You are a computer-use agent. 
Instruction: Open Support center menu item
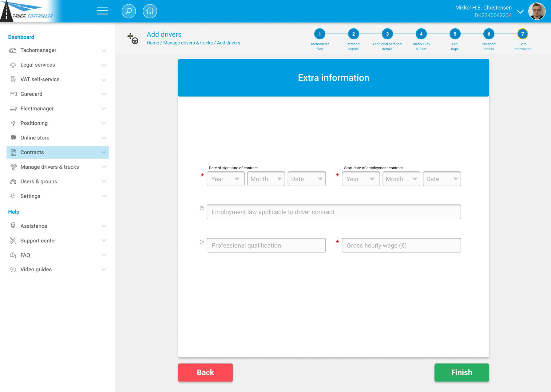click(58, 241)
